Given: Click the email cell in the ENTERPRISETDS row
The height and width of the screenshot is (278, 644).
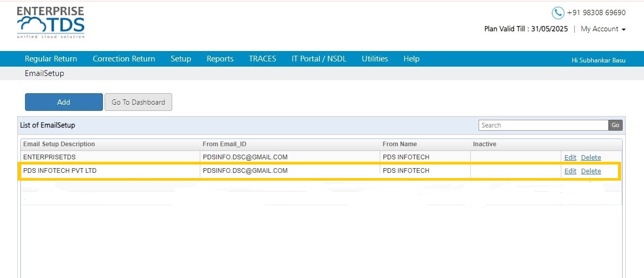Looking at the screenshot, I should [x=290, y=157].
